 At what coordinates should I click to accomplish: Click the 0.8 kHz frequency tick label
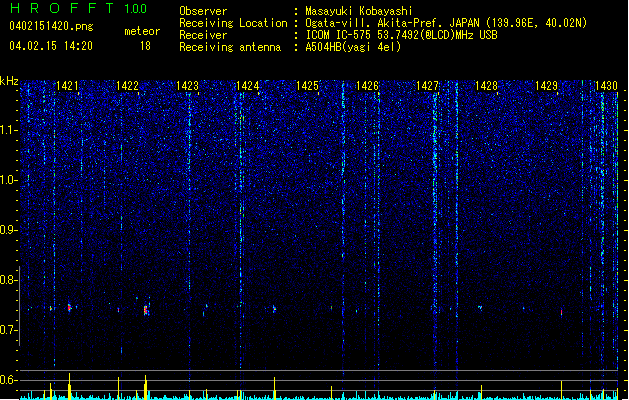(9, 280)
